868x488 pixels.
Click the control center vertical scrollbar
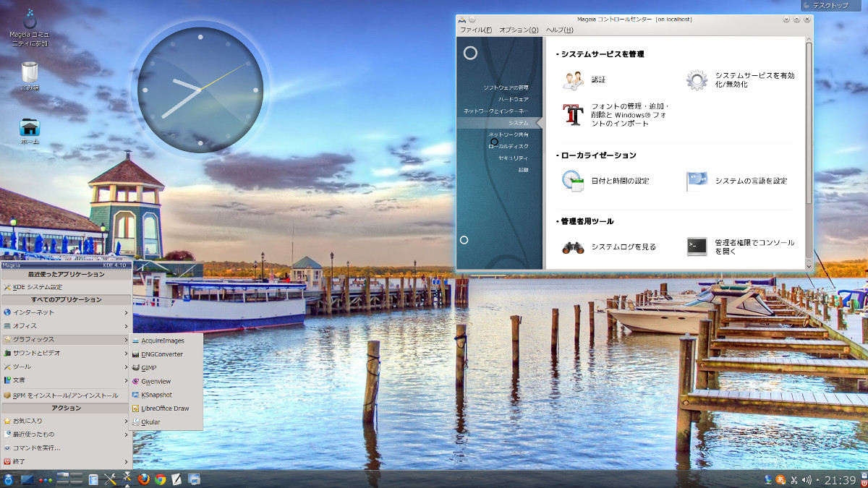point(809,123)
